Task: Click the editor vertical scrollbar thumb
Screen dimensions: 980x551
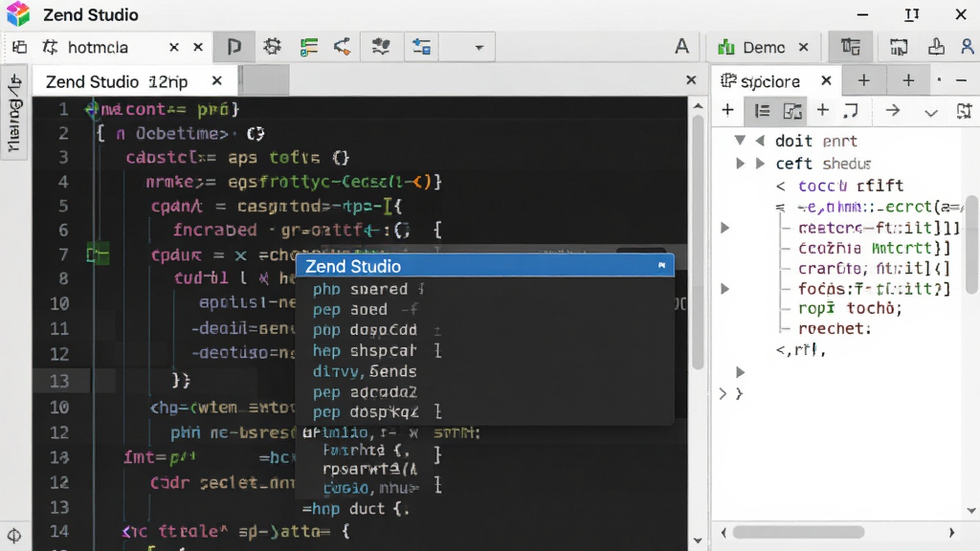Action: coord(698,242)
